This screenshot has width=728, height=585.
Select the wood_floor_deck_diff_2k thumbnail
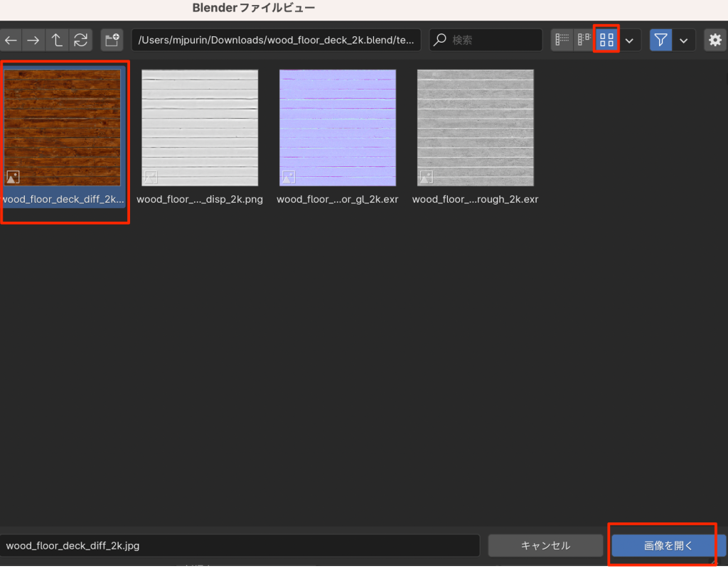click(x=63, y=128)
